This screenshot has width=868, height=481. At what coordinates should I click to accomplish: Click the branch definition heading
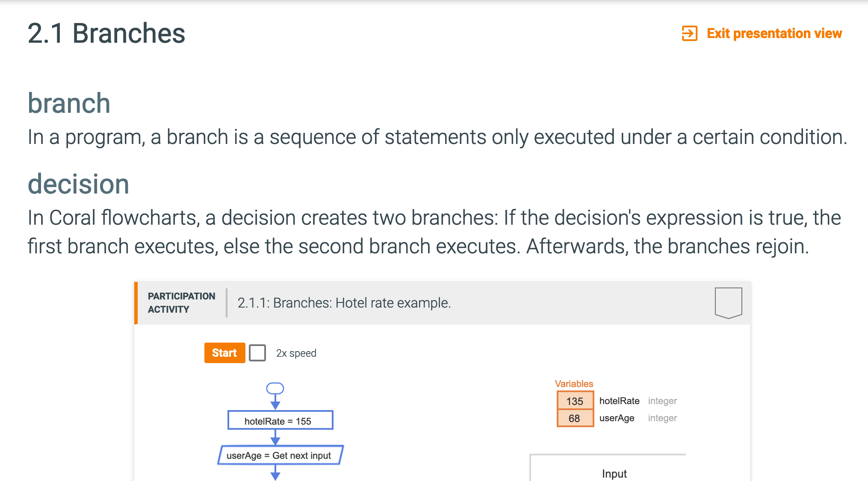click(x=69, y=103)
